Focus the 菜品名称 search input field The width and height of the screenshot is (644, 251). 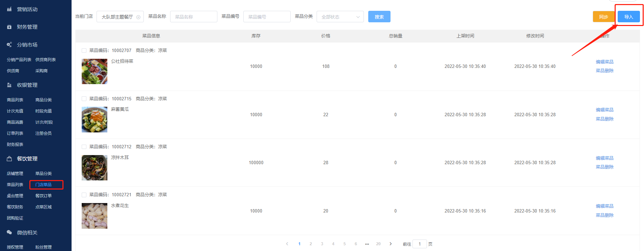[x=193, y=17]
